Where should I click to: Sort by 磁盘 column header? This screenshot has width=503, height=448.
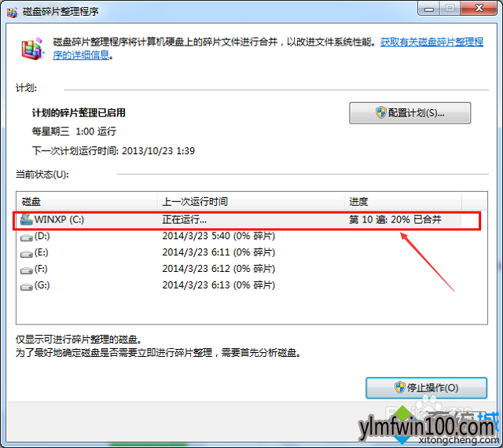click(x=86, y=201)
